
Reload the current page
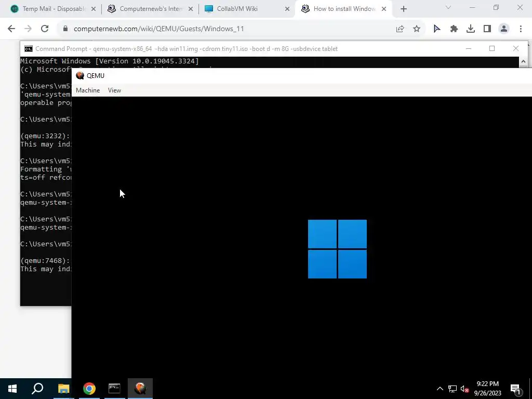(45, 29)
